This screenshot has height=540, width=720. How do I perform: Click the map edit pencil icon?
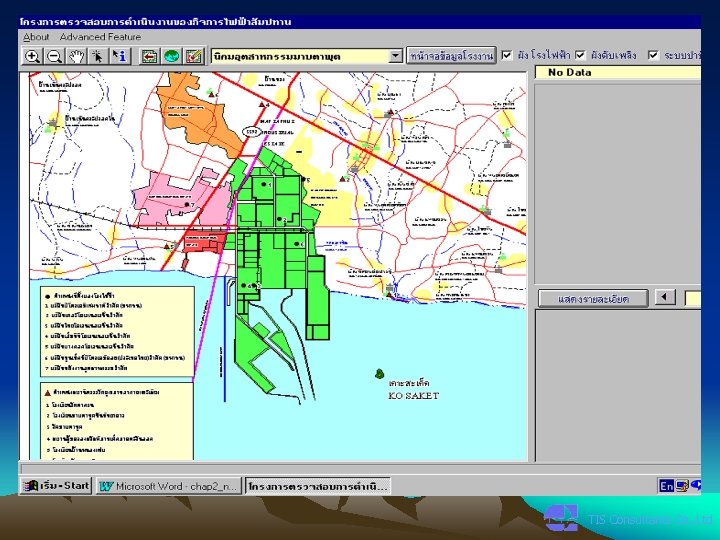coord(194,56)
